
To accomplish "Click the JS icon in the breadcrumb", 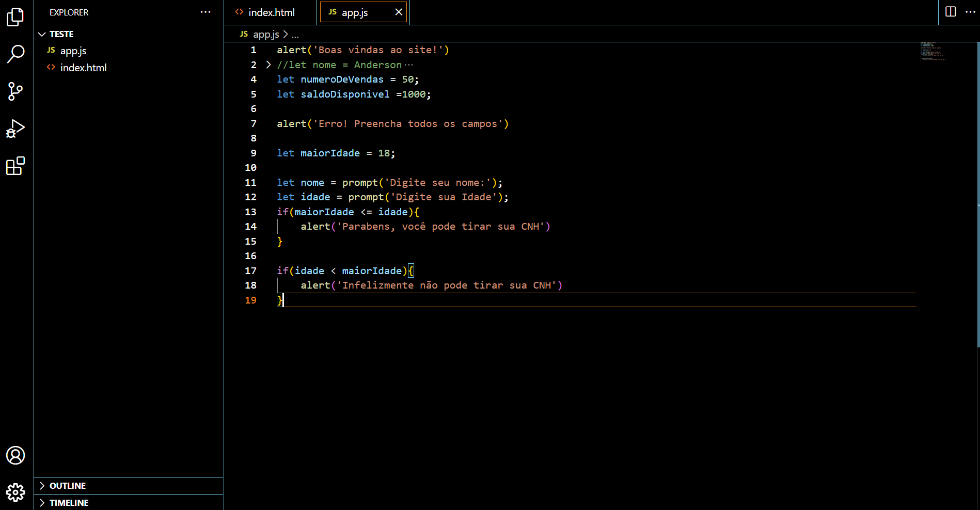I will pyautogui.click(x=244, y=34).
